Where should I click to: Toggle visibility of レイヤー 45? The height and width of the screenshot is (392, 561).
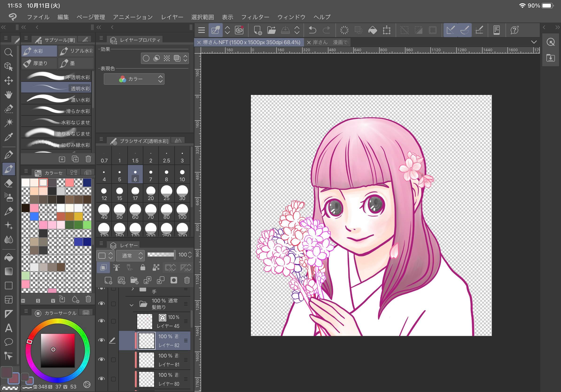click(101, 321)
